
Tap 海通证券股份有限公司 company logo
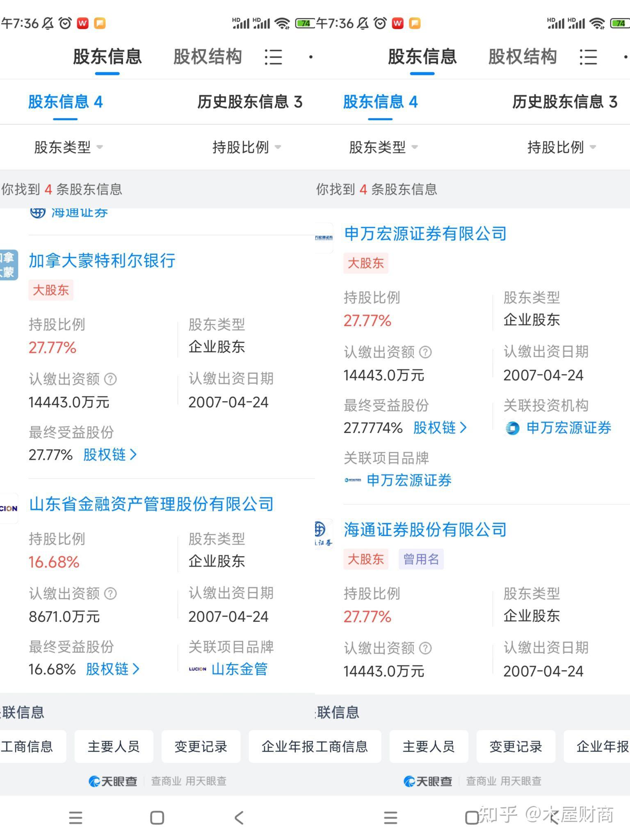[x=324, y=534]
